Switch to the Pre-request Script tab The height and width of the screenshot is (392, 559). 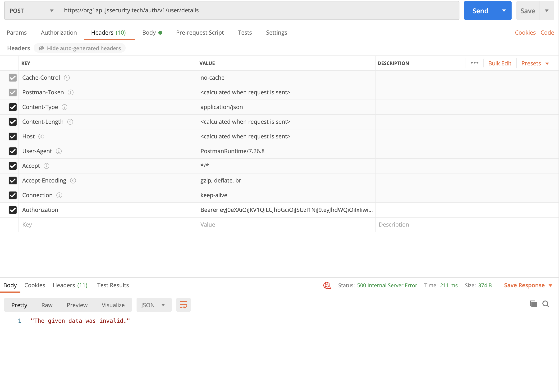200,33
